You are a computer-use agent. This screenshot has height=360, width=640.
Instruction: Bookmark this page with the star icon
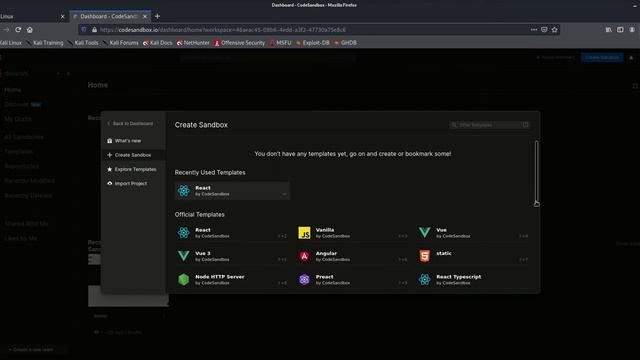554,29
